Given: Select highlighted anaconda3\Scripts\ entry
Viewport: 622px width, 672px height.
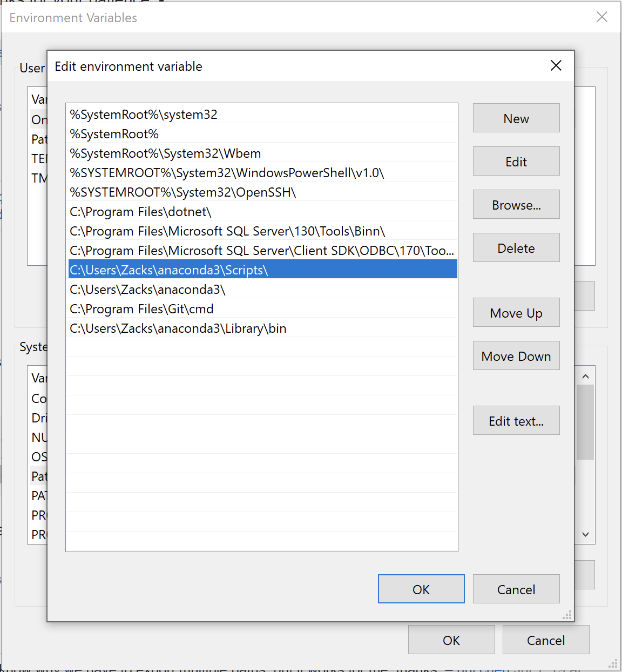Looking at the screenshot, I should [262, 270].
